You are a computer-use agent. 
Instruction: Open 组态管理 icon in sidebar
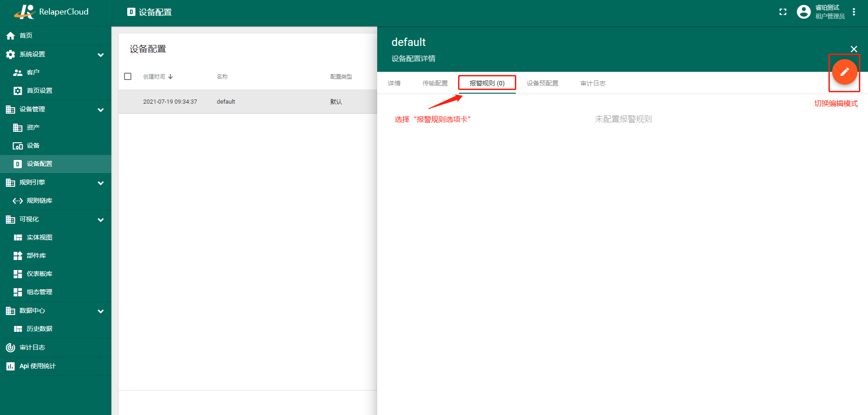(x=18, y=292)
